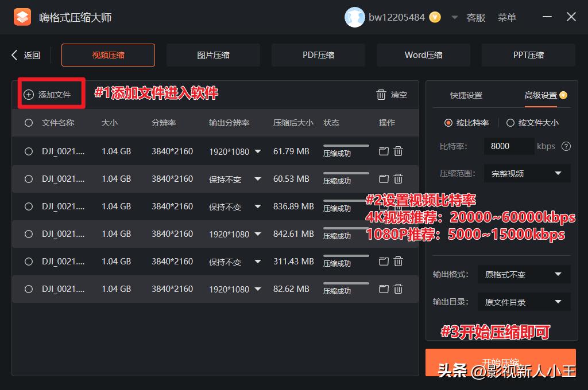Delete the row with 61.79 MB result
This screenshot has height=390, width=588.
coord(399,151)
